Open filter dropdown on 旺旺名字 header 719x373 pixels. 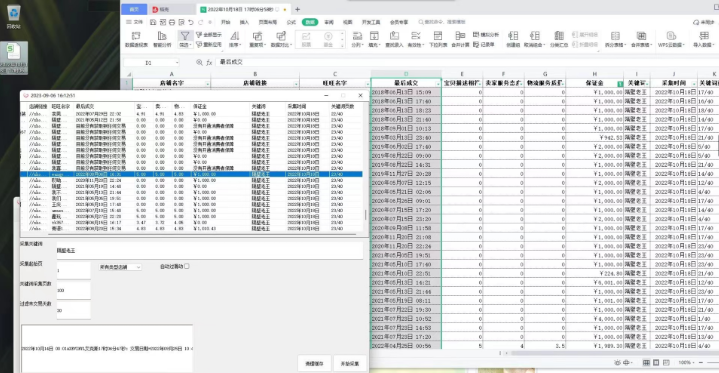click(367, 84)
